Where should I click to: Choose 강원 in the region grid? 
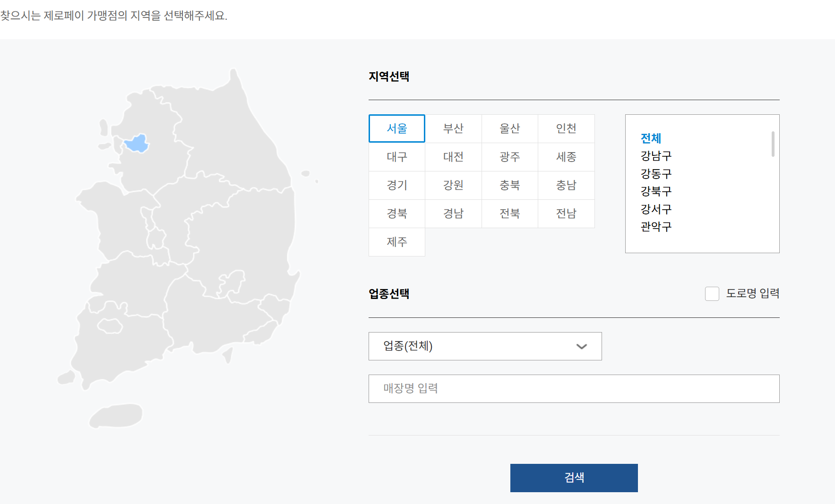pos(453,185)
